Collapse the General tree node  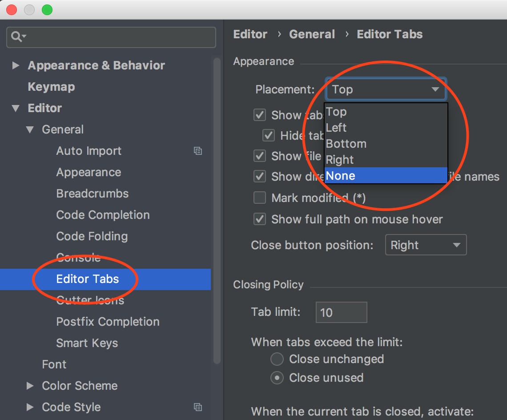(30, 130)
